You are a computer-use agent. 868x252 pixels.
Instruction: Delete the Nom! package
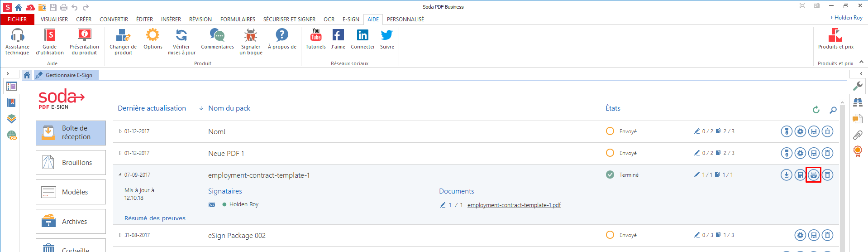[x=827, y=131]
